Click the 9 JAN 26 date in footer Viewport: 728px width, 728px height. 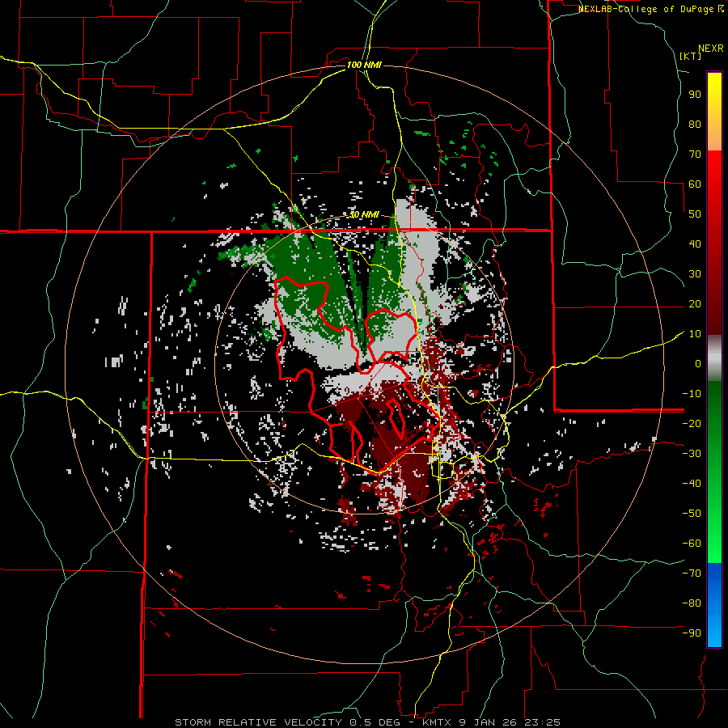[x=488, y=722]
